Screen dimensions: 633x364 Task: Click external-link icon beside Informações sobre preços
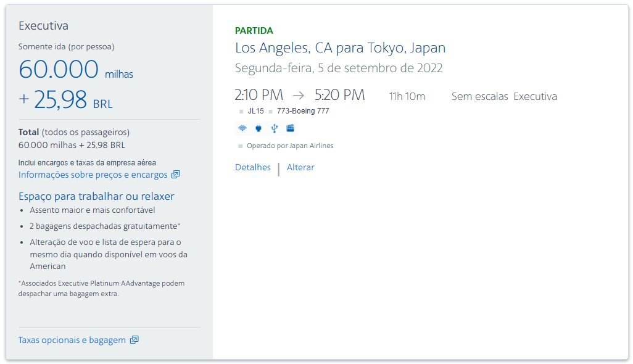(176, 175)
